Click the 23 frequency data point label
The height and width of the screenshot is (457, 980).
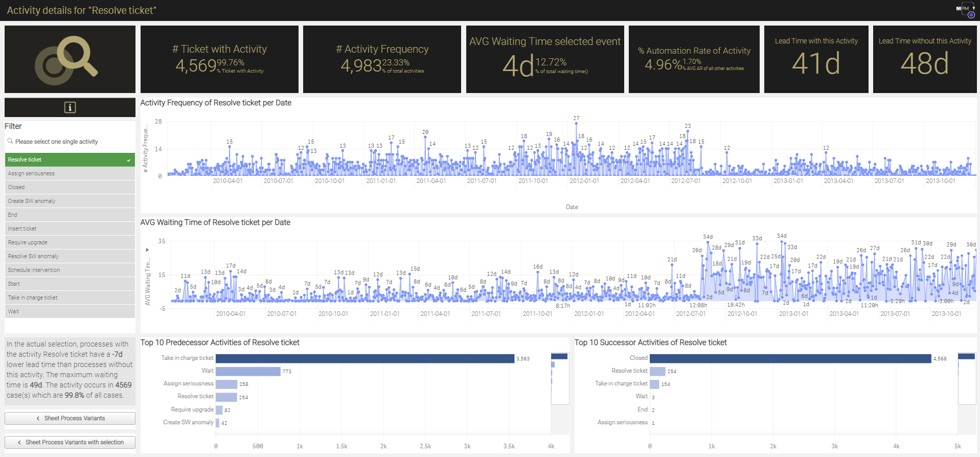pyautogui.click(x=688, y=126)
